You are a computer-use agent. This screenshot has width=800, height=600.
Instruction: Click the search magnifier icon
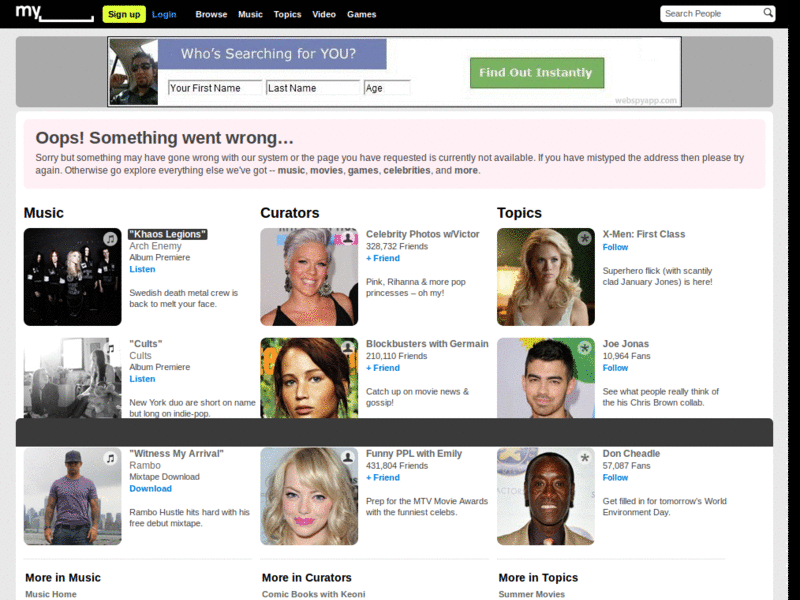(x=767, y=13)
